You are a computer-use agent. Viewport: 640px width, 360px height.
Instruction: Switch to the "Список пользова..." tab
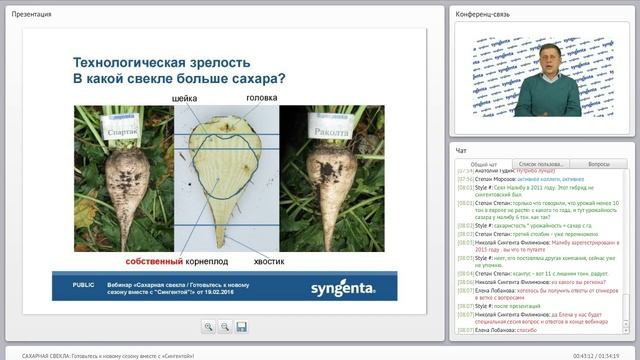pyautogui.click(x=540, y=164)
